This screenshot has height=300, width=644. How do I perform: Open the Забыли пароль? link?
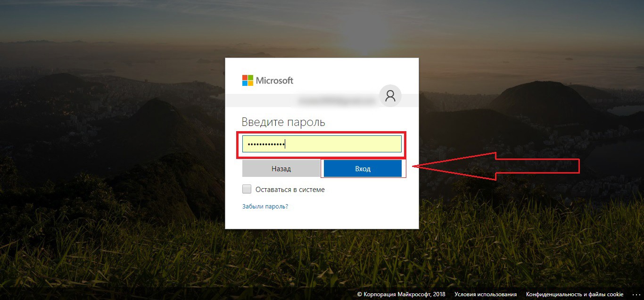click(265, 206)
